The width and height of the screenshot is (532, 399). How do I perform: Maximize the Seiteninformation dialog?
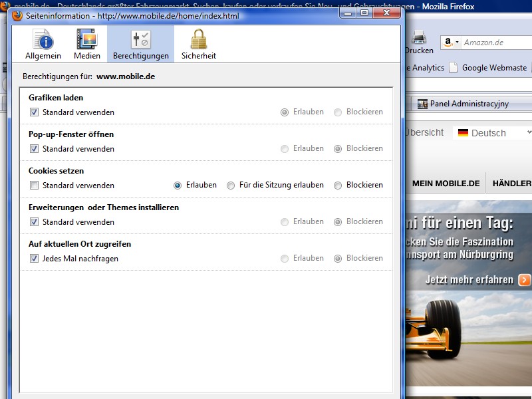(364, 13)
